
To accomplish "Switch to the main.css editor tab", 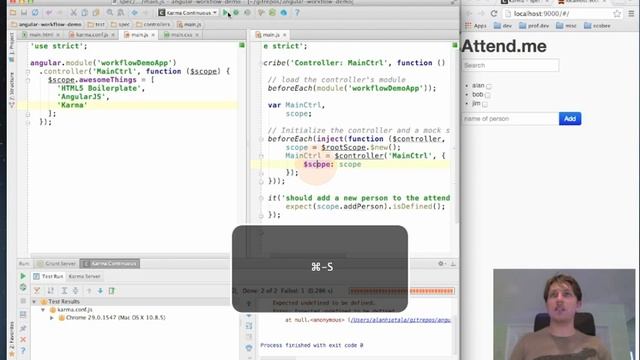I will [181, 35].
